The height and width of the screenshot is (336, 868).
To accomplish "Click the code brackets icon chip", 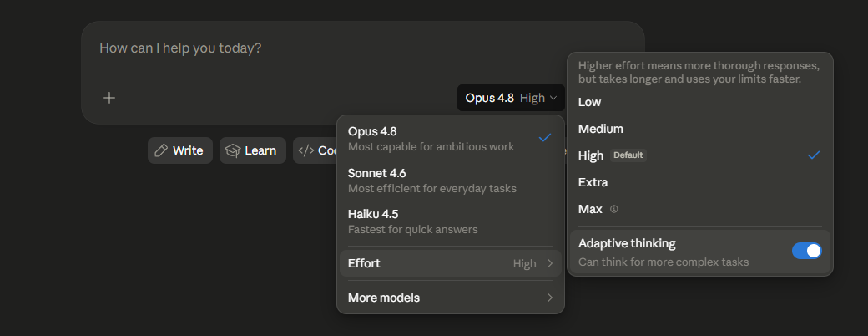I will click(x=306, y=150).
